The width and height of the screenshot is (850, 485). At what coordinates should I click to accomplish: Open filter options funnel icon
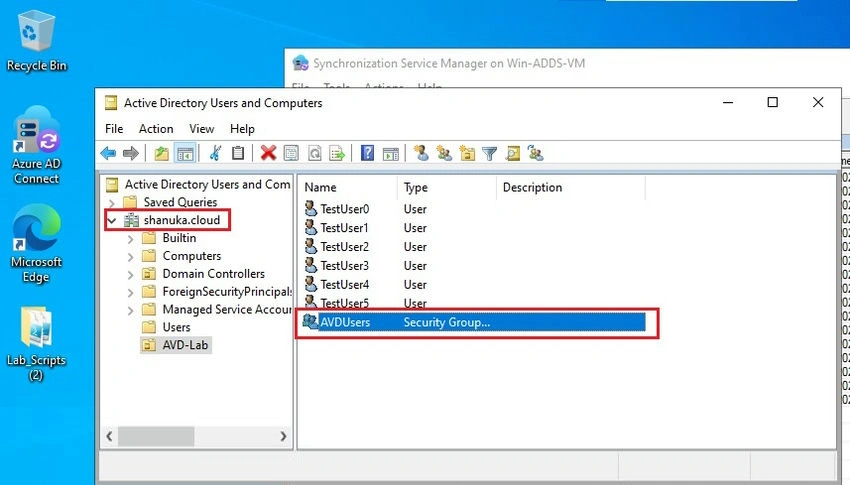point(490,153)
